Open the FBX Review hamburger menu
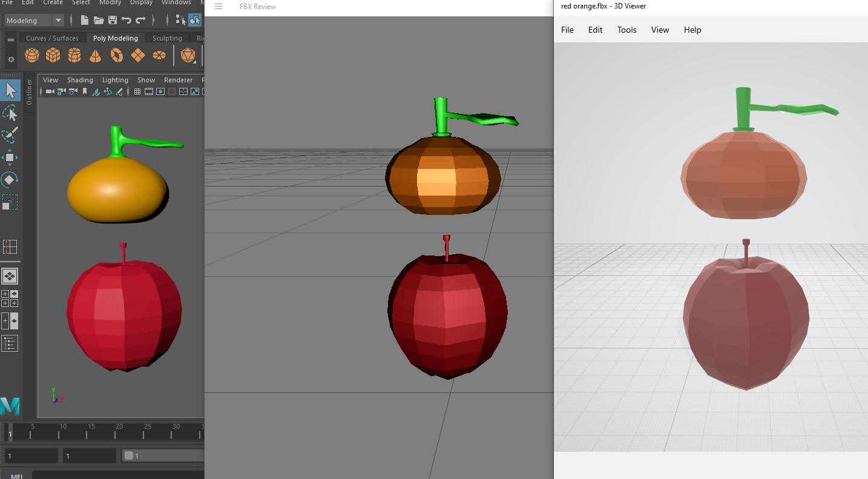Image resolution: width=868 pixels, height=479 pixels. (x=218, y=7)
